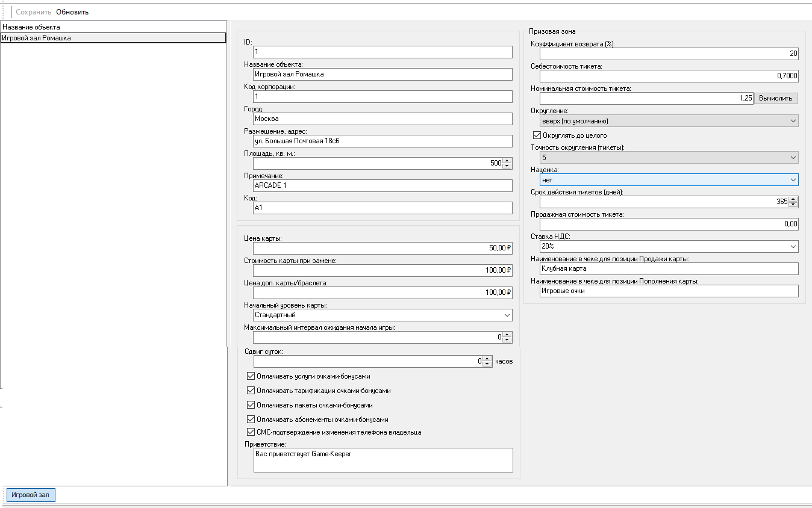Image resolution: width=812 pixels, height=508 pixels.
Task: Toggle Оплачивать тарификации очками-бонусами checkbox
Action: tap(251, 391)
